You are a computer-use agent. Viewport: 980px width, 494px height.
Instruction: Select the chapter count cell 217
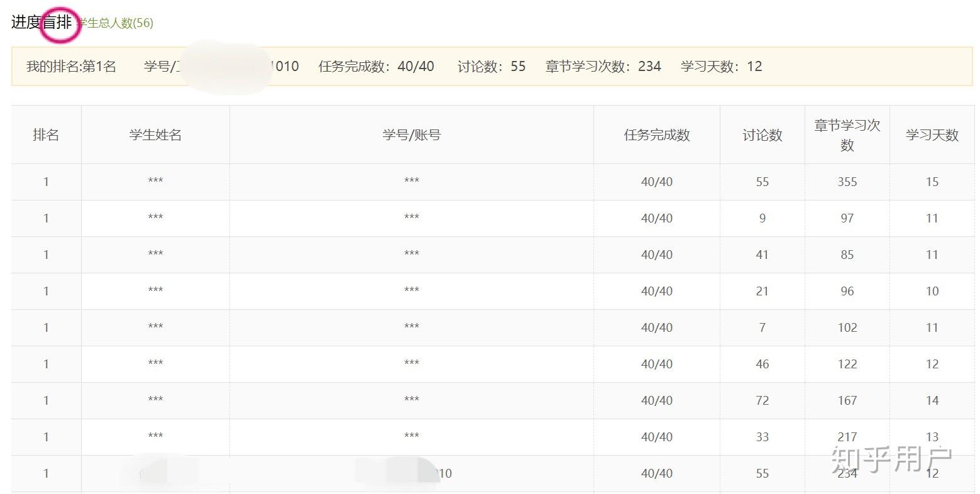pos(847,437)
